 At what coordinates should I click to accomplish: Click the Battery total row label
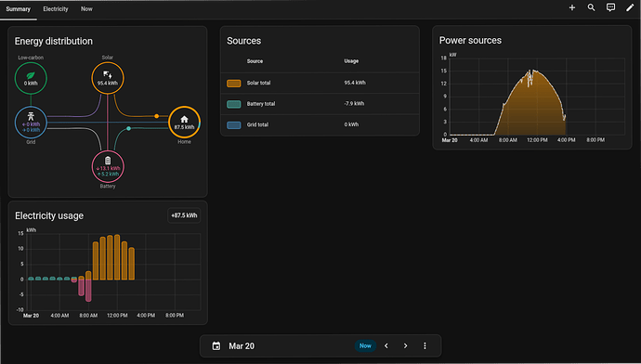(x=261, y=104)
